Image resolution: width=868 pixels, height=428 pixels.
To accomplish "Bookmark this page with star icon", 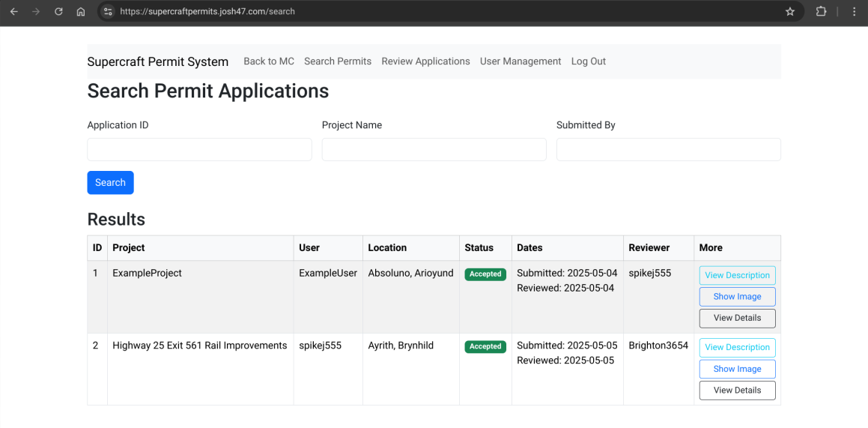I will coord(789,12).
